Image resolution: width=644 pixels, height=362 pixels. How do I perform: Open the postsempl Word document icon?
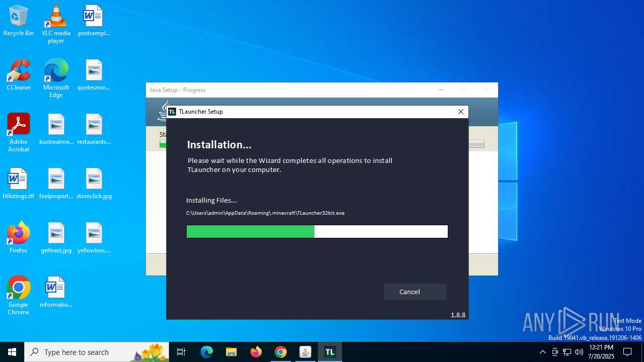94,21
